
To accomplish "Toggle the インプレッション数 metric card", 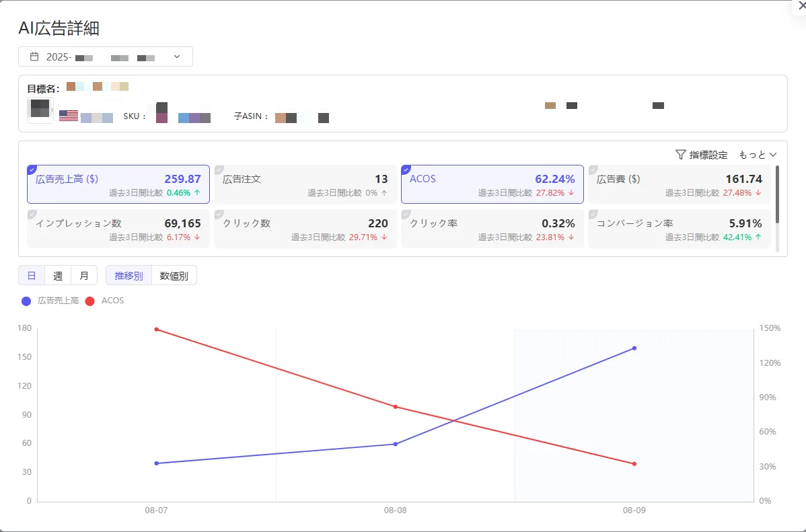I will coord(118,229).
